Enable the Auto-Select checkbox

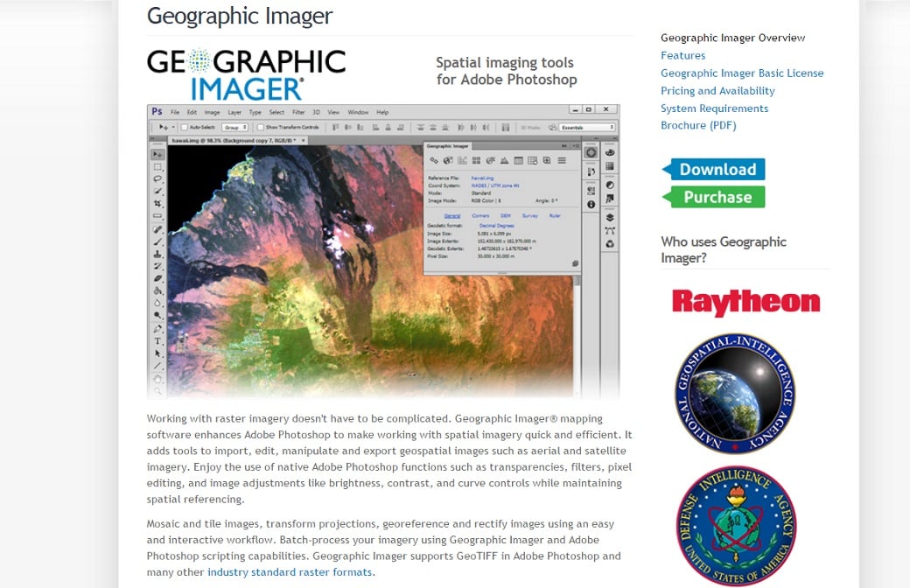coord(185,128)
